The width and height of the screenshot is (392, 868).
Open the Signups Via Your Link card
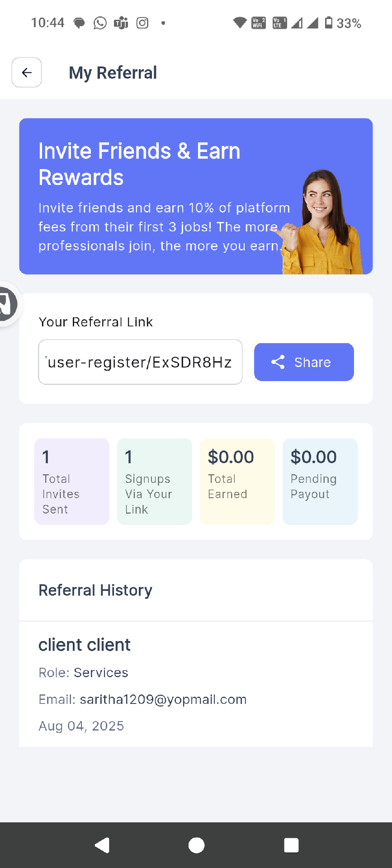pos(155,481)
